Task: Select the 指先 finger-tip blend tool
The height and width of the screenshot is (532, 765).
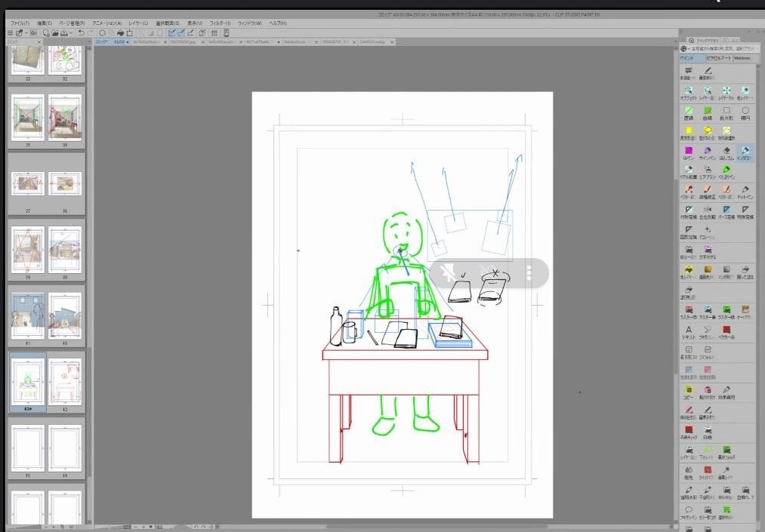Action: [689, 472]
